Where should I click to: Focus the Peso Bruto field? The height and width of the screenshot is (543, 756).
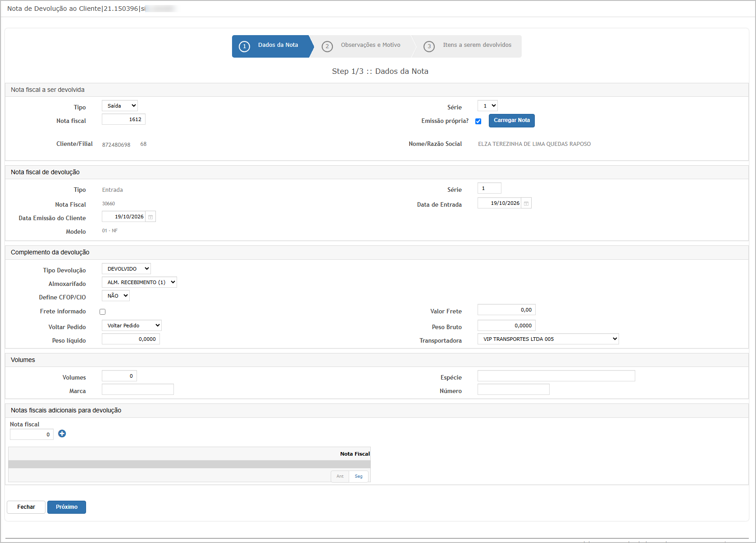(x=506, y=326)
